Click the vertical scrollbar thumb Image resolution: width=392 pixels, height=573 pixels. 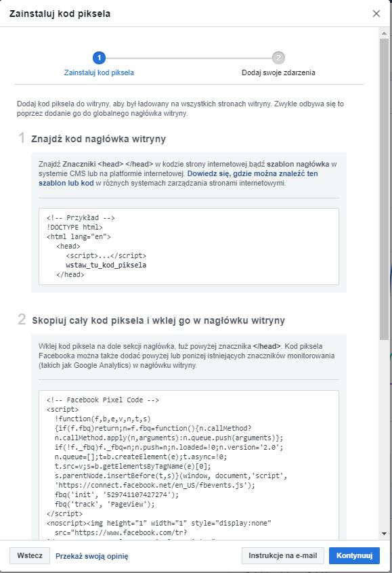(384, 189)
